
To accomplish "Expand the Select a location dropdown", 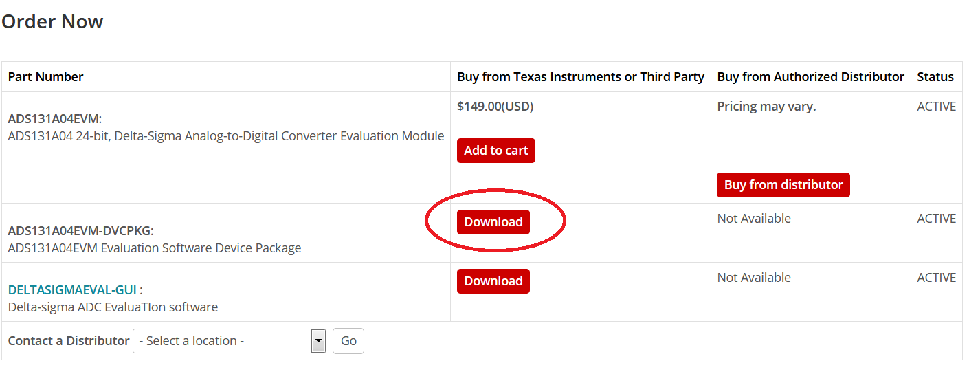I will (x=318, y=341).
